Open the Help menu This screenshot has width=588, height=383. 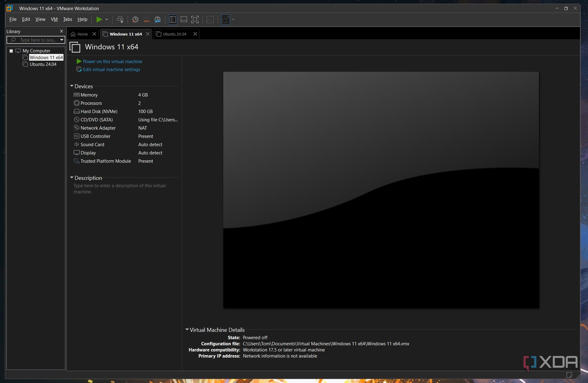click(82, 19)
